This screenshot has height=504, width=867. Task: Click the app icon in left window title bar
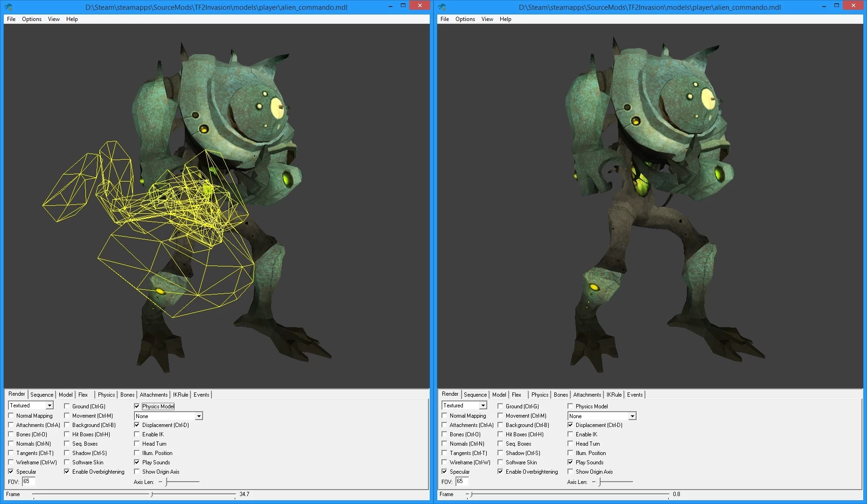point(8,7)
